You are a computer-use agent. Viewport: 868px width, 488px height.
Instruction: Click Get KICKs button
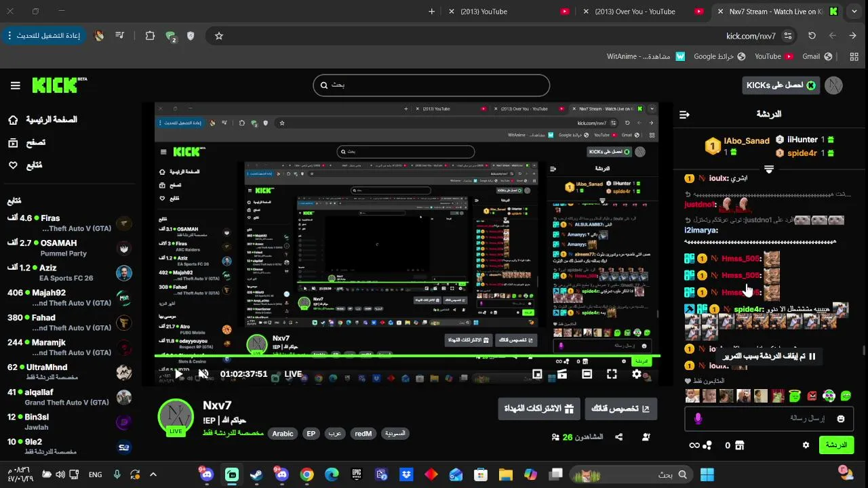[x=781, y=85]
